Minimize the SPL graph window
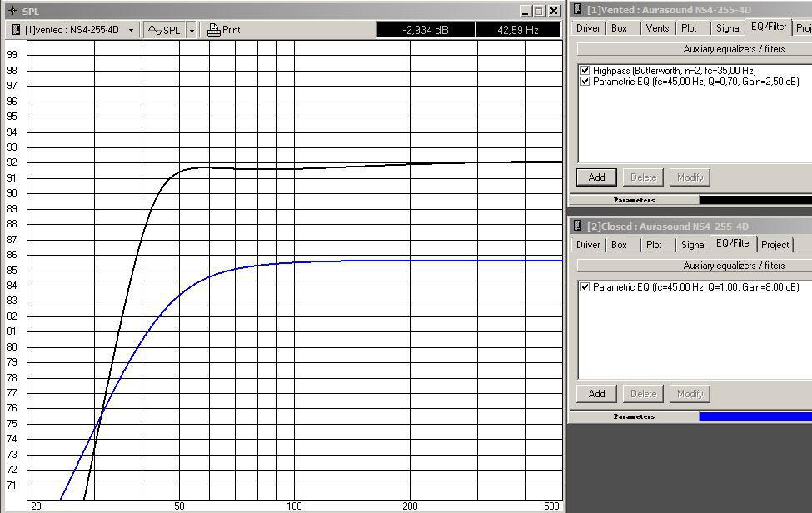812x513 pixels. 525,11
